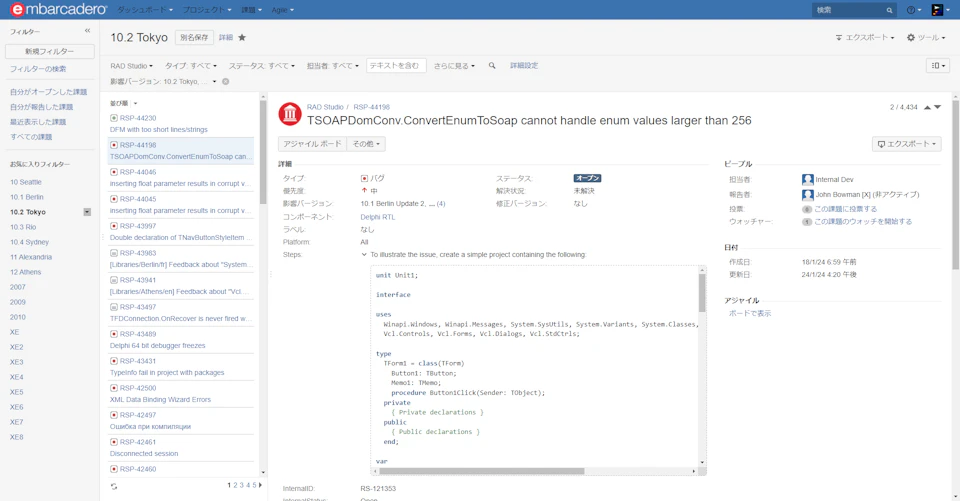Viewport: 960px width, 501px height.
Task: Open the 担当者: すべて dropdown
Action: (332, 66)
